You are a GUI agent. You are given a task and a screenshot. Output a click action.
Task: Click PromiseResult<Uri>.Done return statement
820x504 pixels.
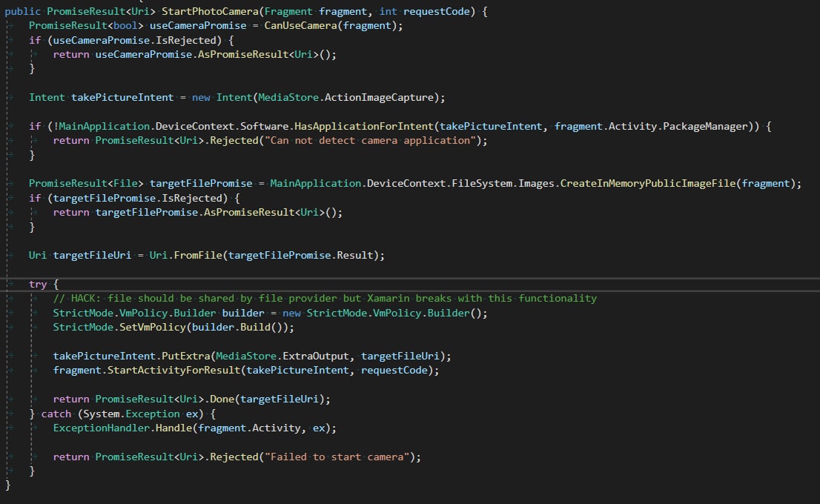point(191,399)
